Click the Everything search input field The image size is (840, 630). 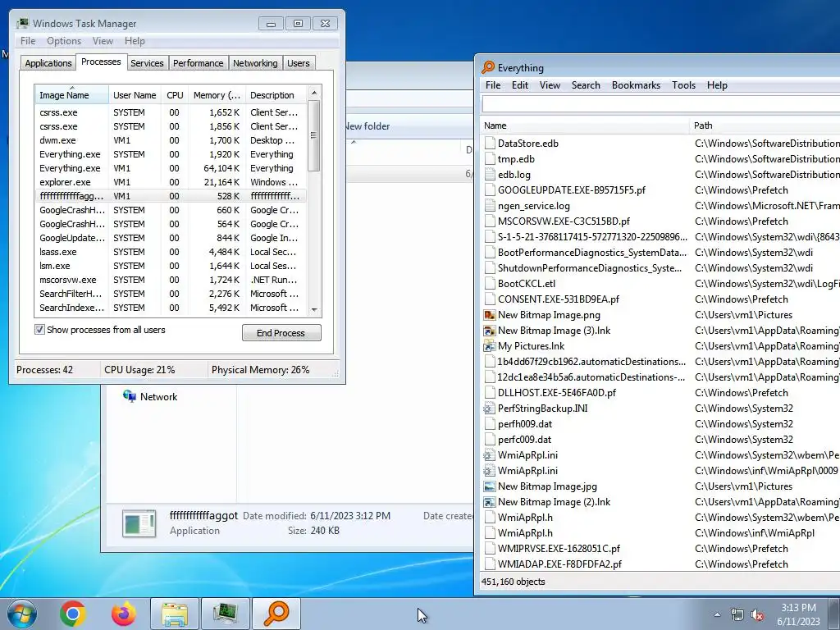660,104
